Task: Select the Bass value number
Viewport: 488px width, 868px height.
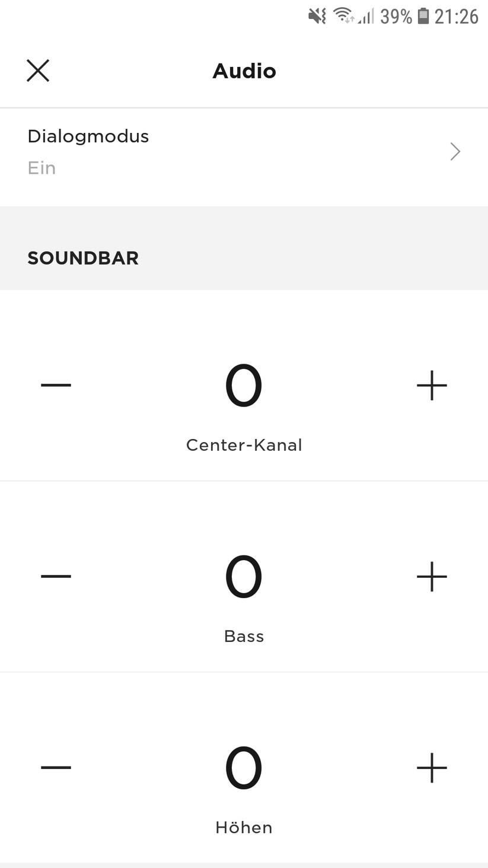Action: (244, 577)
